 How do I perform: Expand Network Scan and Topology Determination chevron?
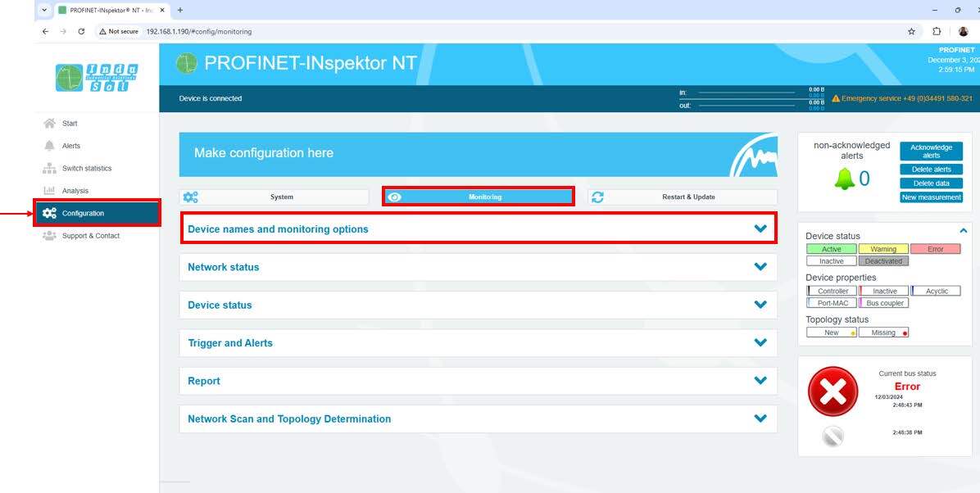[760, 418]
